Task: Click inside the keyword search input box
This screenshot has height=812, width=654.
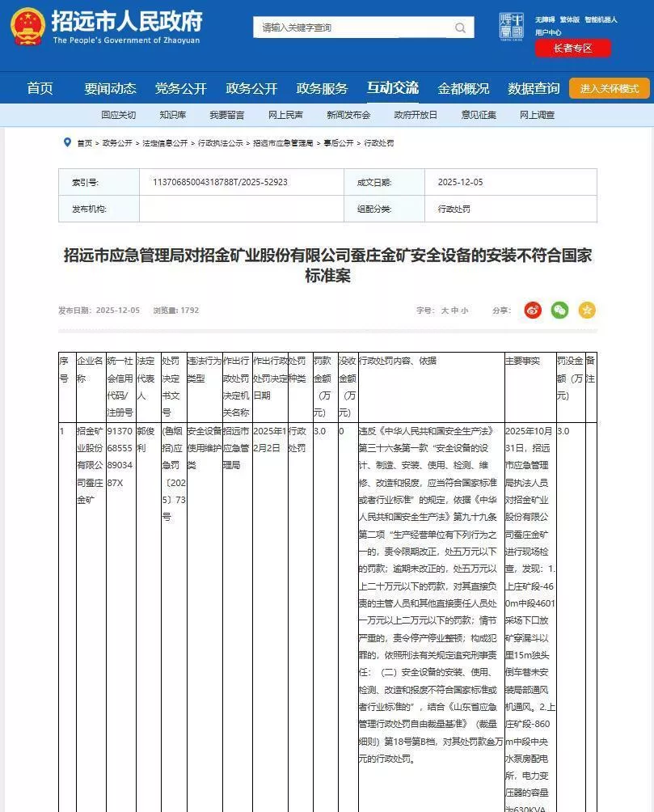Action: 348,27
